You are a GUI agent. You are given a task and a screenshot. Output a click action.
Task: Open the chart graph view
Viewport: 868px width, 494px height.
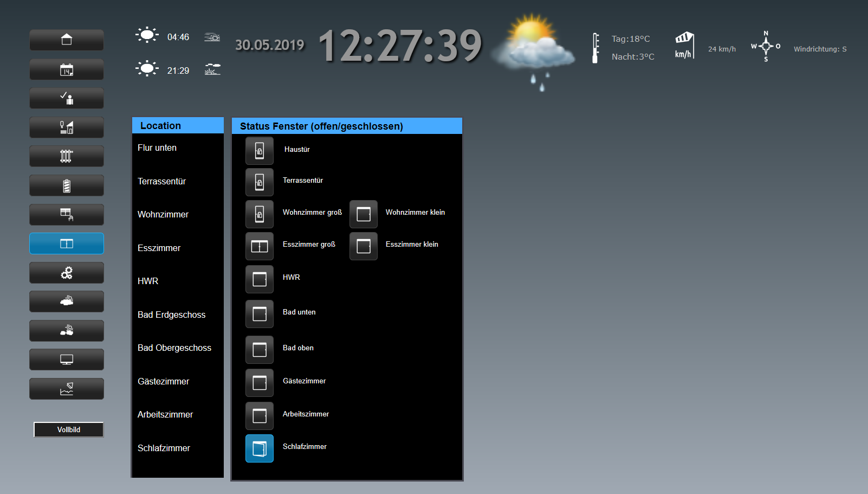pyautogui.click(x=67, y=389)
